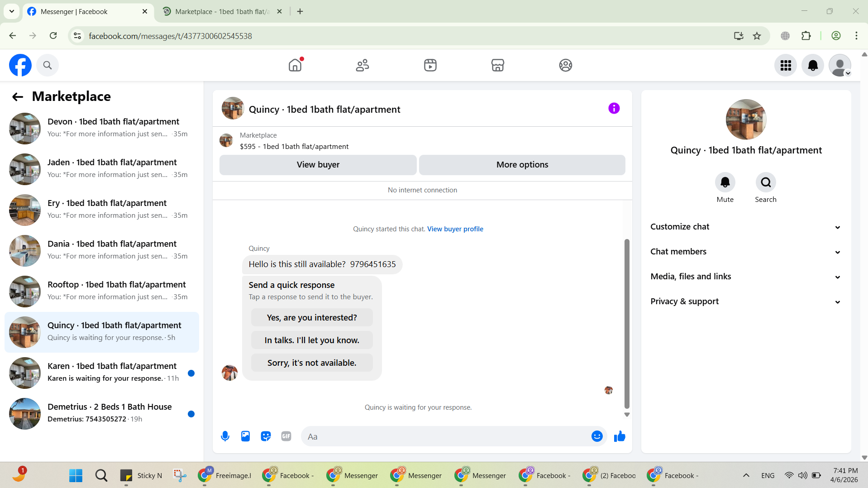
Task: Open the Video (Watch) icon
Action: [430, 65]
